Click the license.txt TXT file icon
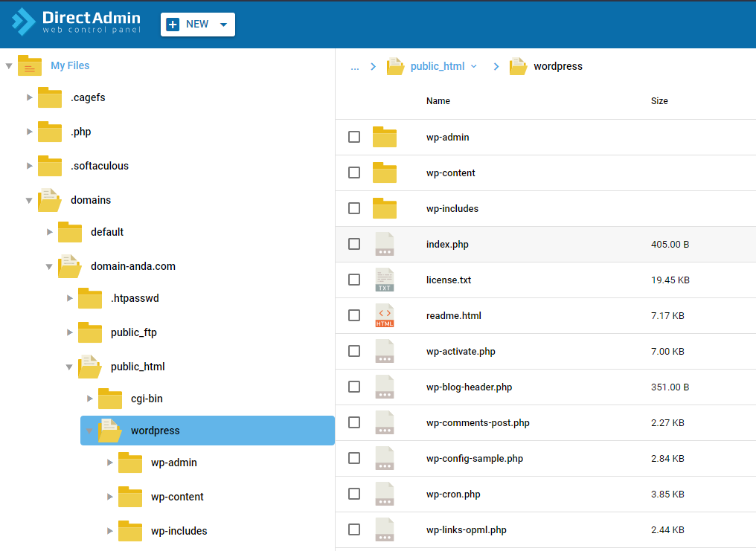This screenshot has height=551, width=756. (x=385, y=280)
